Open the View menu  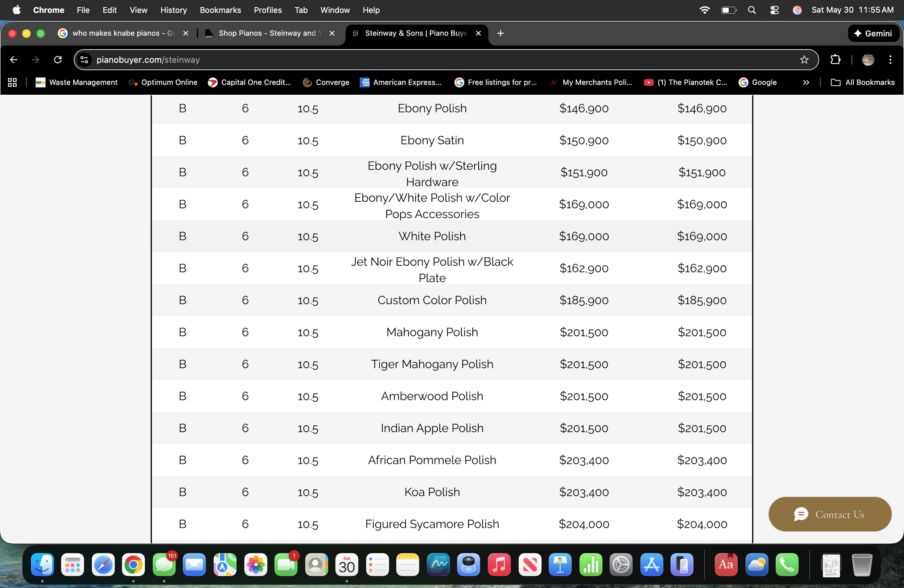click(x=138, y=10)
